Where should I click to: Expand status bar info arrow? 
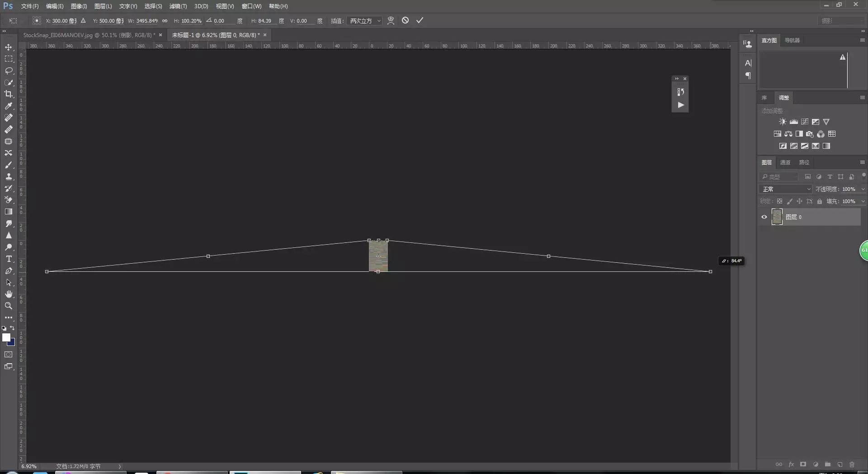point(120,466)
